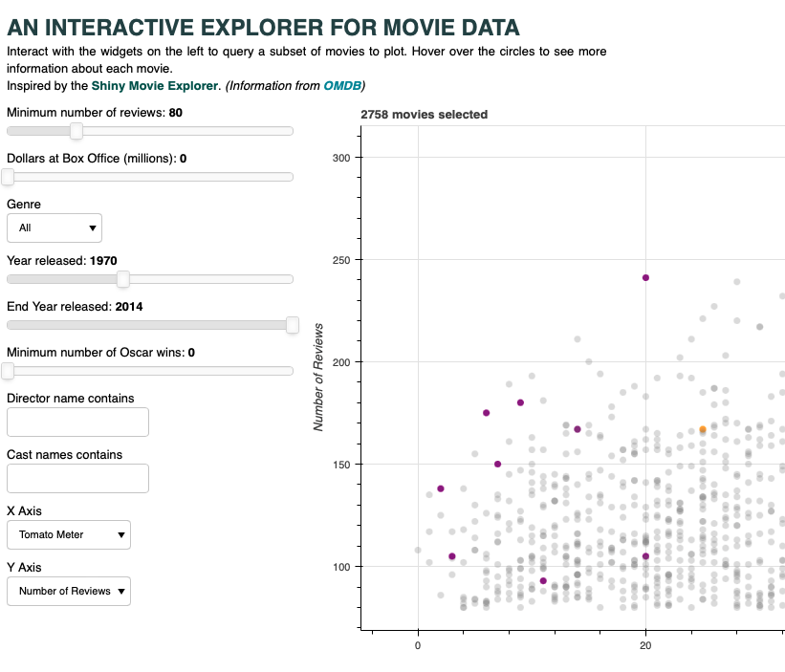The image size is (785, 672).
Task: Select the lowest purple dot below 100 reviews
Action: tap(543, 581)
